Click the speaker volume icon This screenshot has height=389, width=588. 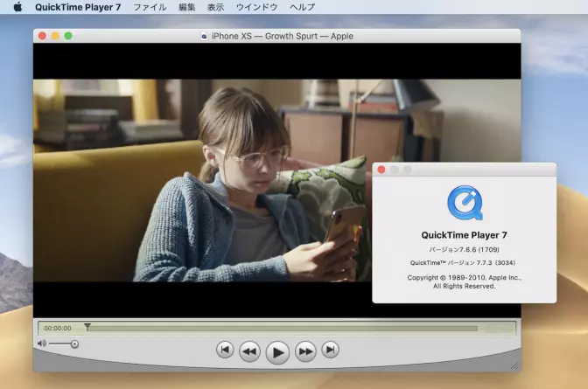click(x=42, y=344)
